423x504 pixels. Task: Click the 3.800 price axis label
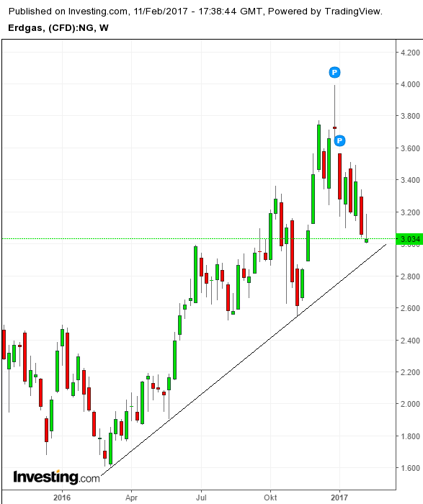[410, 116]
